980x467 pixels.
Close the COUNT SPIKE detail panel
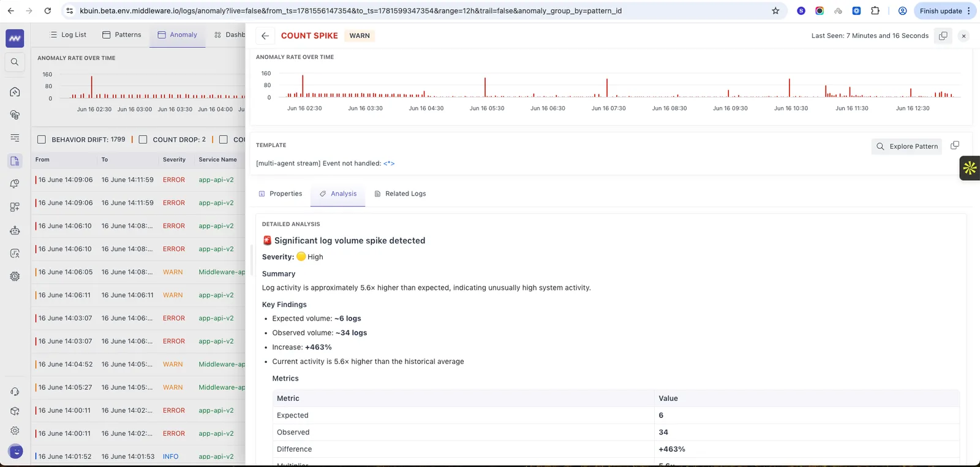[963, 36]
